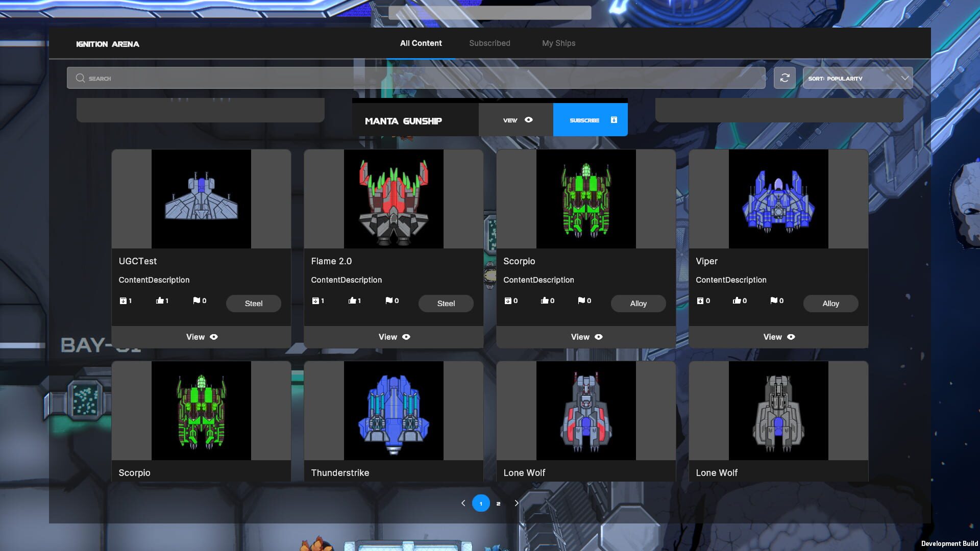Select the Viper ship thumbnail
This screenshot has height=551, width=980.
coord(778,199)
